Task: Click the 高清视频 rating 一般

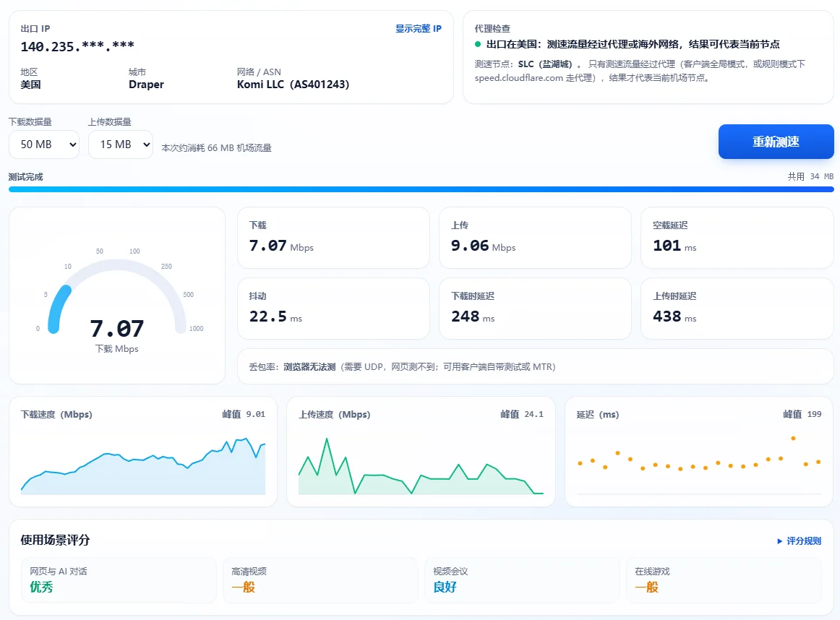Action: pos(243,587)
